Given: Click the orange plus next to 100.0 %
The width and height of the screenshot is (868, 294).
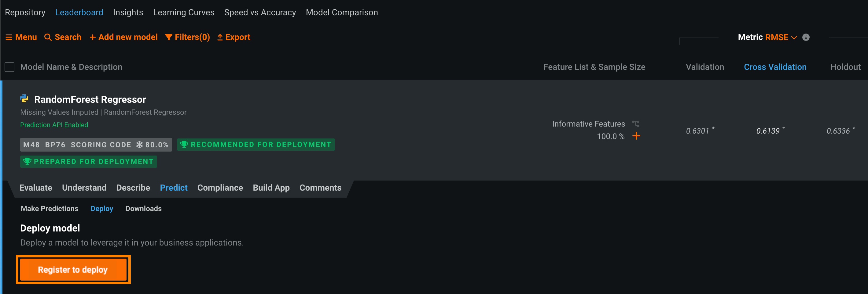Looking at the screenshot, I should 636,136.
